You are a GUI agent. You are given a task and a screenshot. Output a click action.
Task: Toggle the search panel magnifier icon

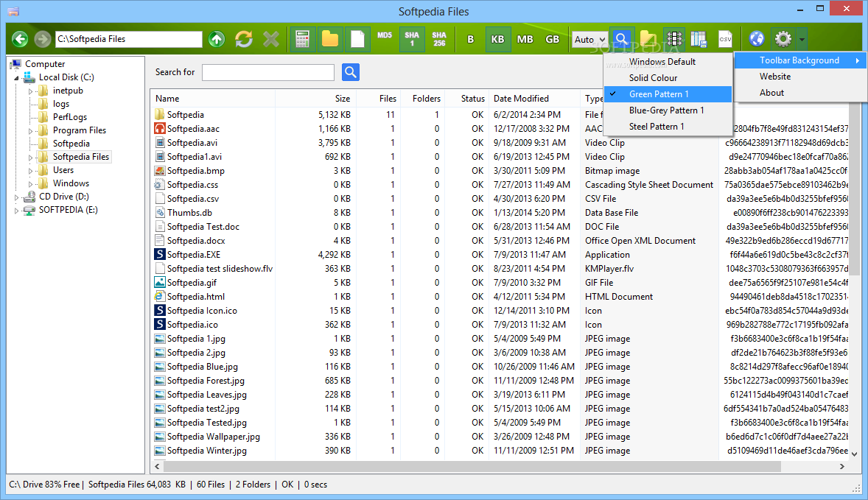(x=622, y=39)
